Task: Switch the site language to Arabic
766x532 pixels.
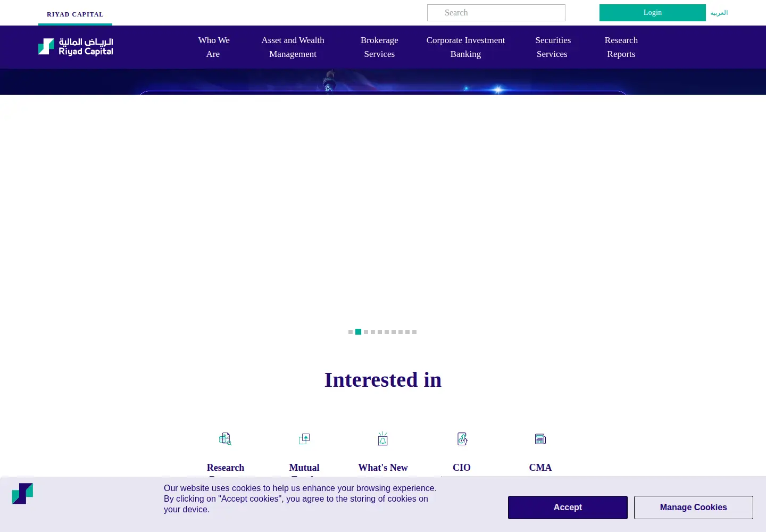Action: click(x=719, y=13)
